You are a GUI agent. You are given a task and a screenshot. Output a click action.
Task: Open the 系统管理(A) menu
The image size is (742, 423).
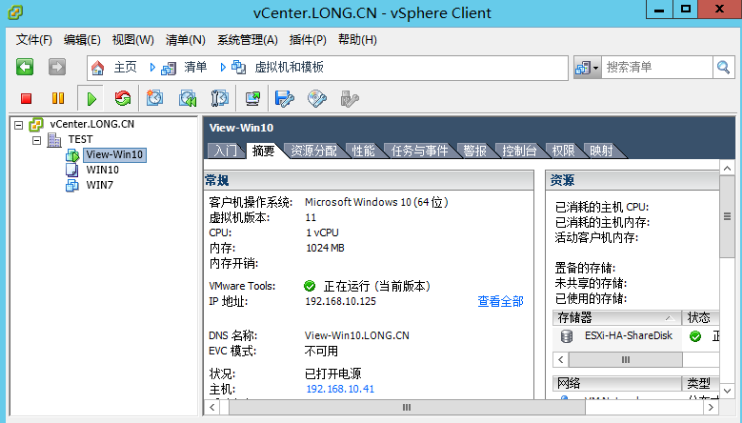click(247, 40)
